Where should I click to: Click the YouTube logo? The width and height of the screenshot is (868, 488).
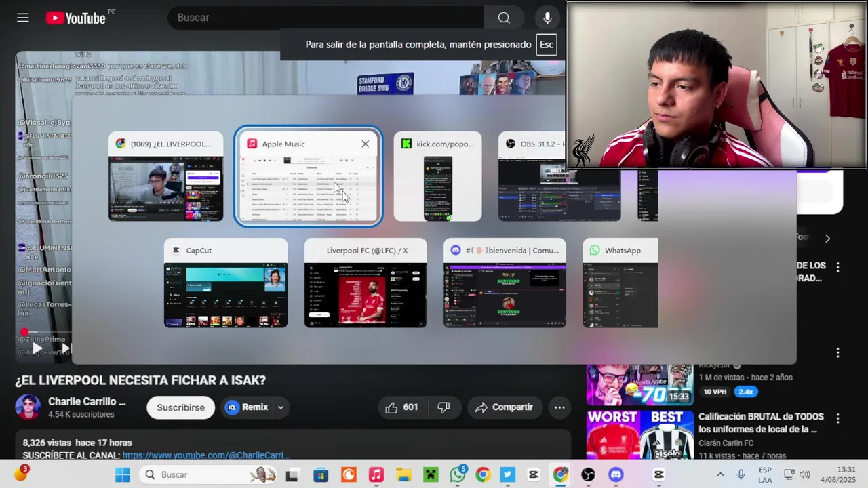[x=76, y=18]
